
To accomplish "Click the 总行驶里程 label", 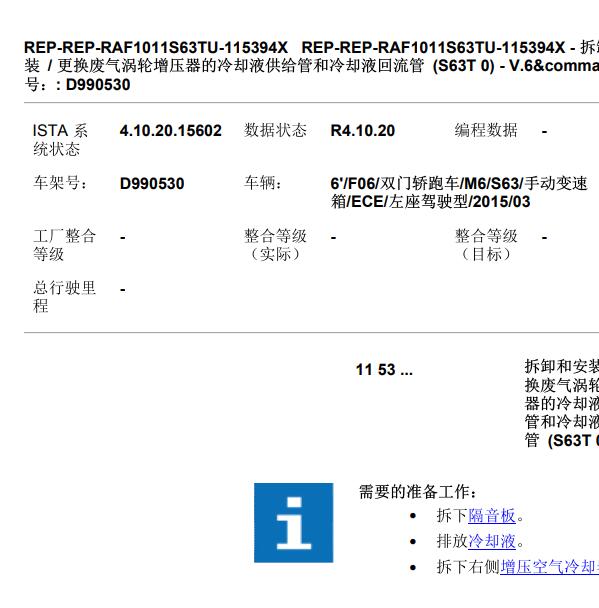I will coord(64,297).
